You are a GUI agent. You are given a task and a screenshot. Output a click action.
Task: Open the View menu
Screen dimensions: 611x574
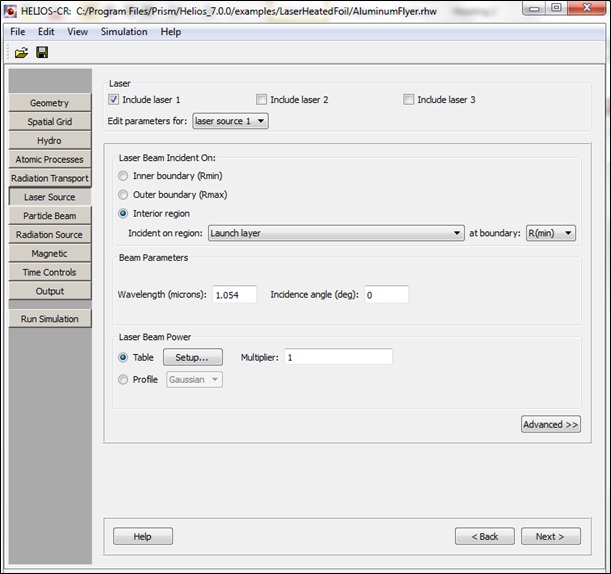77,32
